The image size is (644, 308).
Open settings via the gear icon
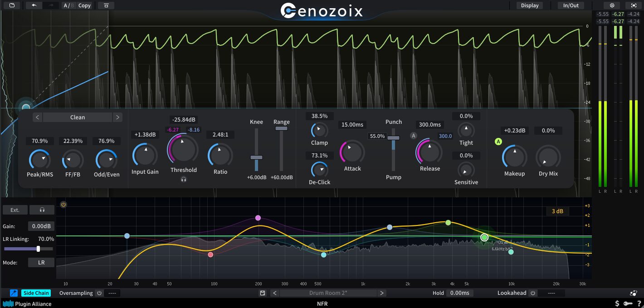(x=612, y=5)
